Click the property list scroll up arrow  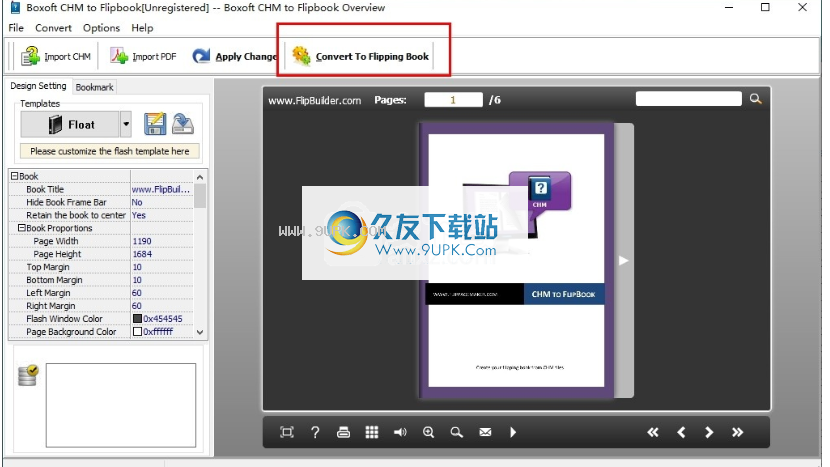coord(200,177)
